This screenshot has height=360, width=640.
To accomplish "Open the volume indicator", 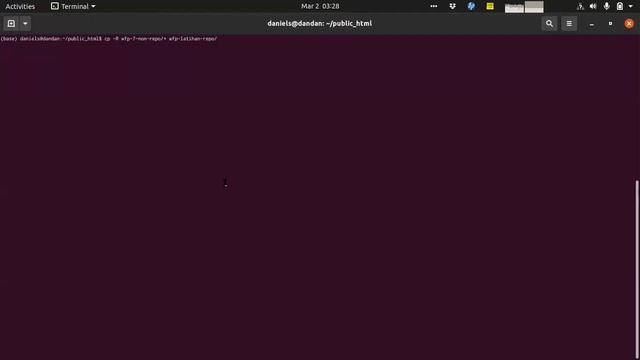I will [x=593, y=6].
